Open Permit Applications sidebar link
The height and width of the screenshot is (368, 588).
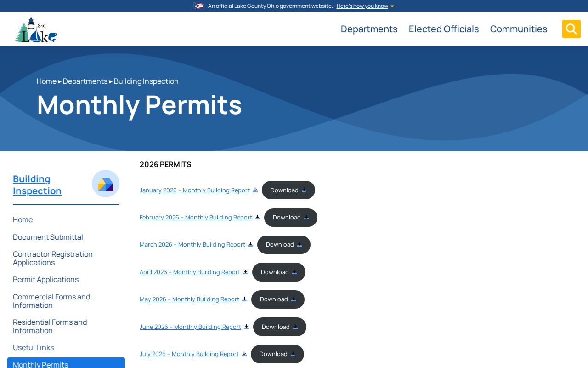point(45,279)
